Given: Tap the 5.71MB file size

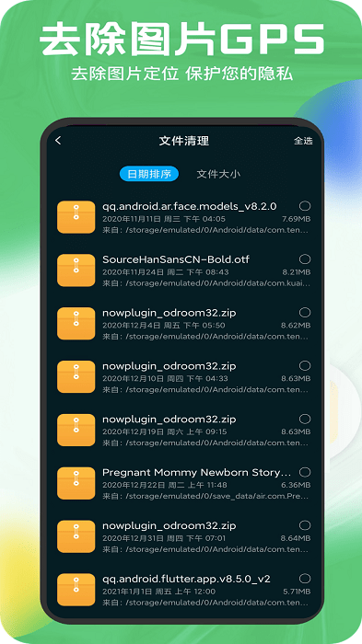Looking at the screenshot, I should [297, 592].
